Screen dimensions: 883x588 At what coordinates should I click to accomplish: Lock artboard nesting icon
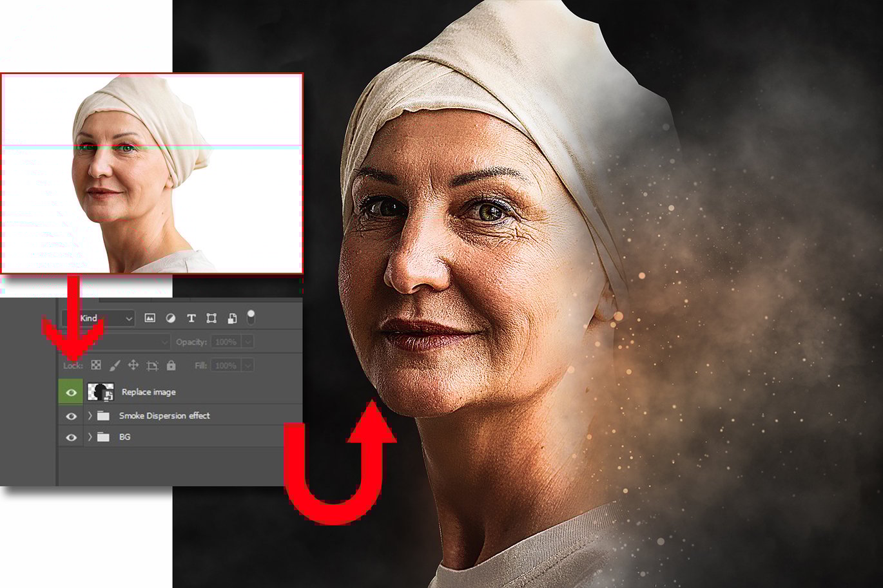152,366
